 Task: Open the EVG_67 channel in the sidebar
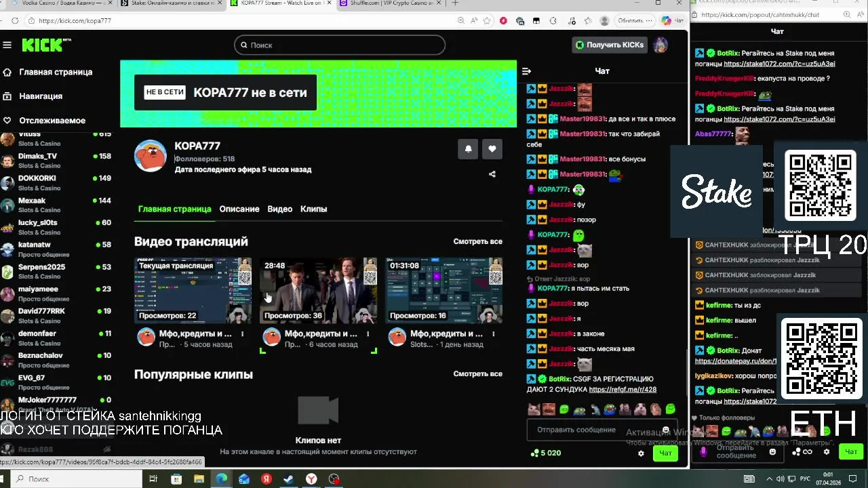click(x=57, y=382)
